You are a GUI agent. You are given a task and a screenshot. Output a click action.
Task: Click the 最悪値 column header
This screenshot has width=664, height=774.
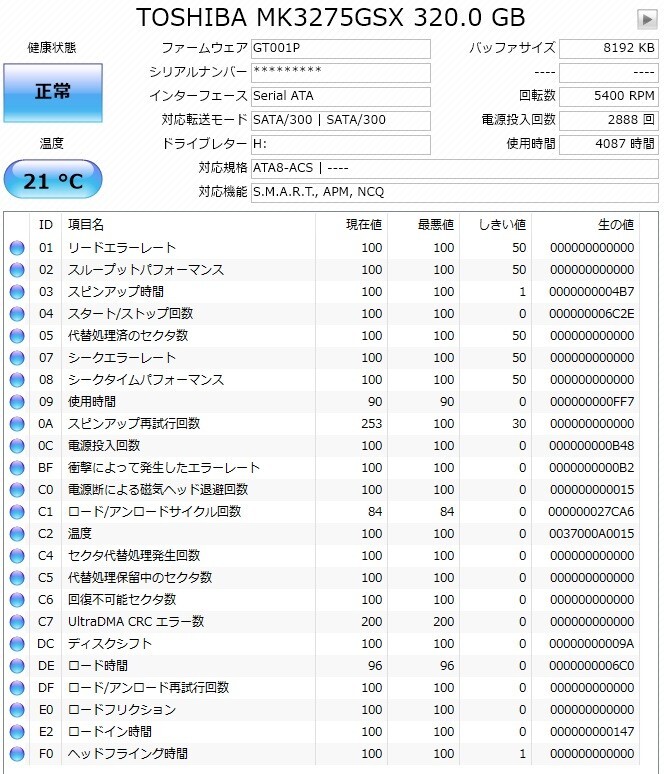(436, 225)
